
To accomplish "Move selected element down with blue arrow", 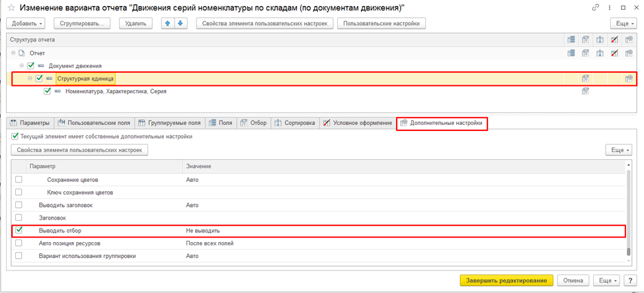I will point(180,23).
